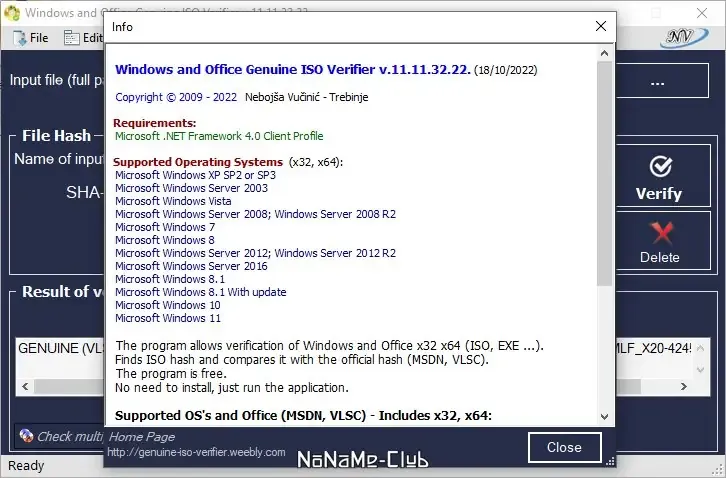Image resolution: width=726 pixels, height=478 pixels.
Task: Click the Delete button label
Action: (x=660, y=258)
